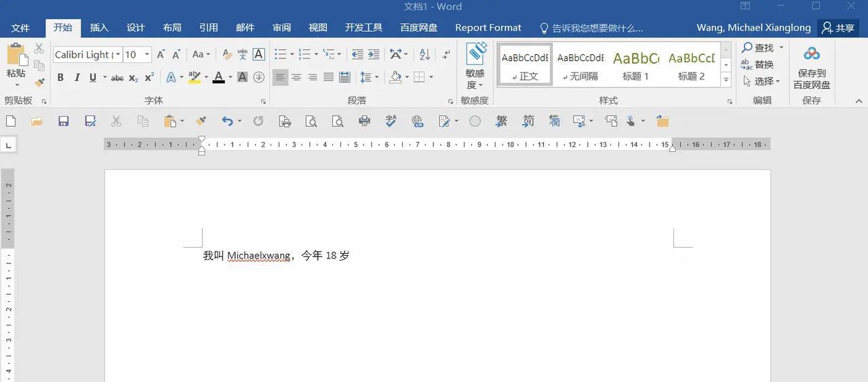Click the account name Wang, Michael Xianglong
868x382 pixels.
(753, 28)
